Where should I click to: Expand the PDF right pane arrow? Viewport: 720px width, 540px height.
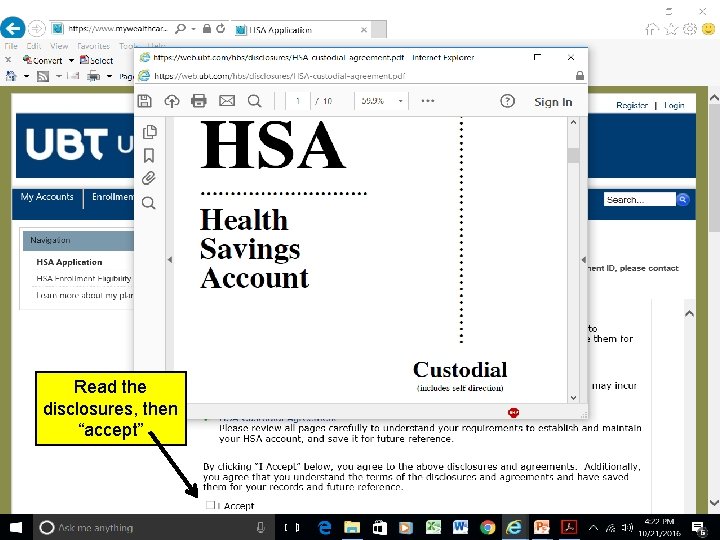(x=584, y=260)
